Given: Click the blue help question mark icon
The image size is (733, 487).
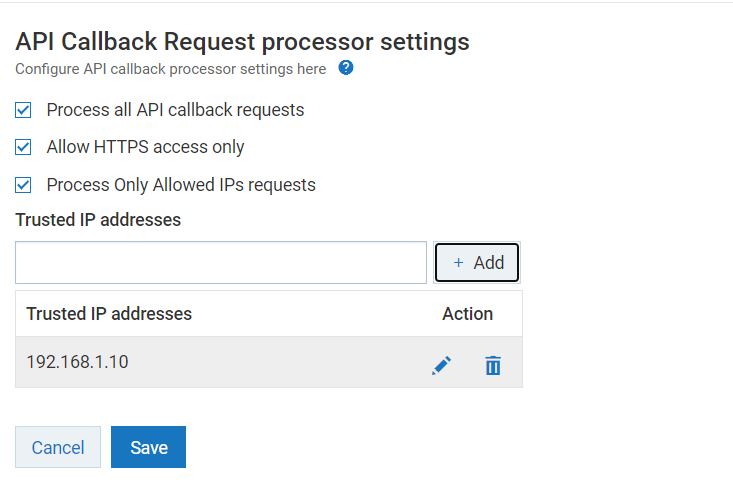Looking at the screenshot, I should click(x=346, y=68).
